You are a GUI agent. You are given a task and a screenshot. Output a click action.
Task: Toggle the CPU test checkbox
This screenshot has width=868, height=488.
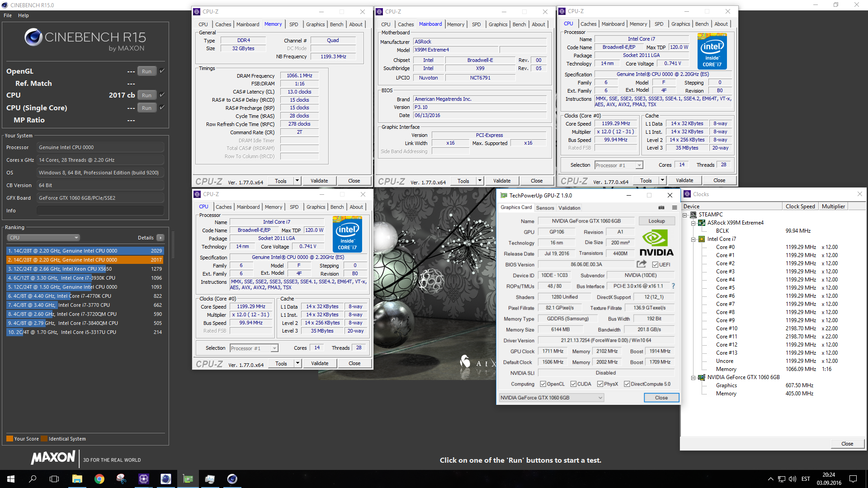pos(162,95)
